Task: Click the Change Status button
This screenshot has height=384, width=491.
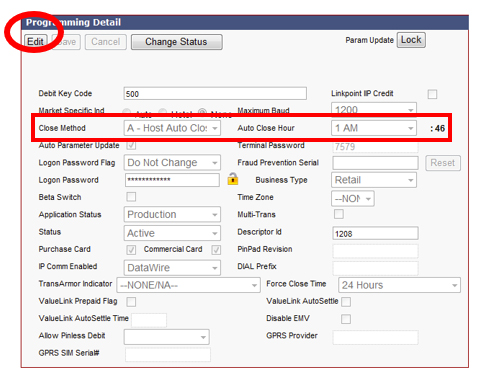Action: point(177,42)
